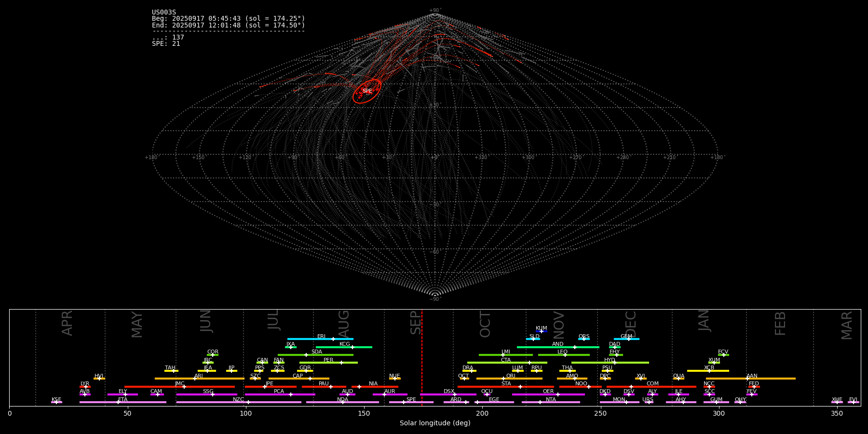Click the SLD shower label

coord(534,336)
